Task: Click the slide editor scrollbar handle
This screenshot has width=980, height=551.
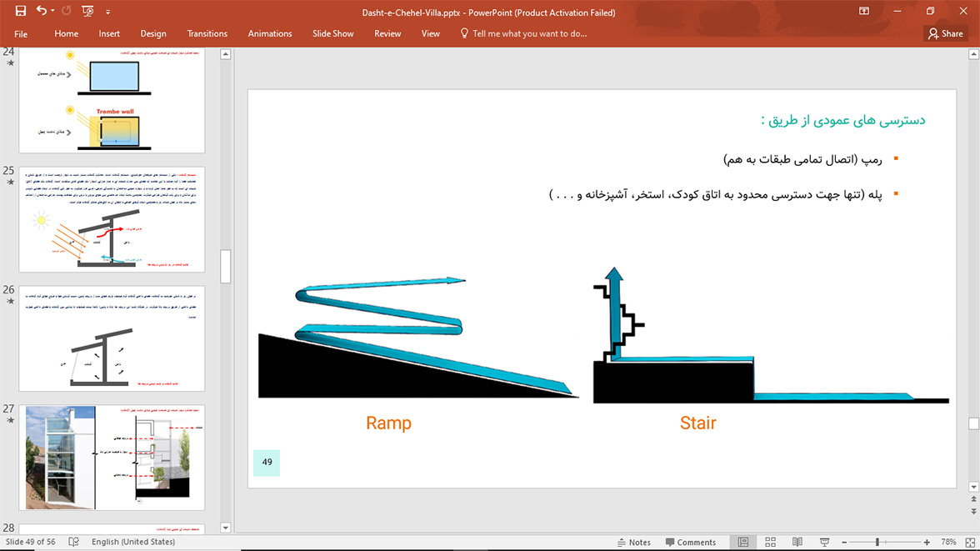Action: coord(973,423)
